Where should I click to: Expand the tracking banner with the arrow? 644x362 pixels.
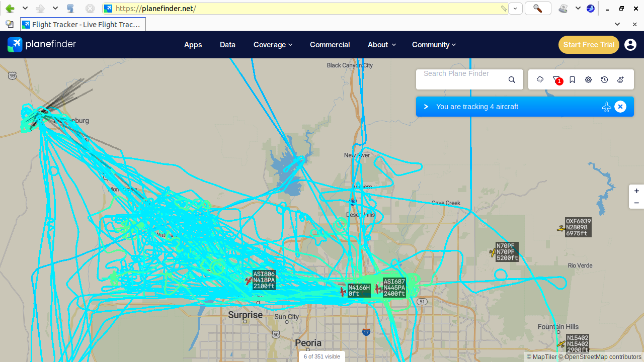tap(426, 107)
